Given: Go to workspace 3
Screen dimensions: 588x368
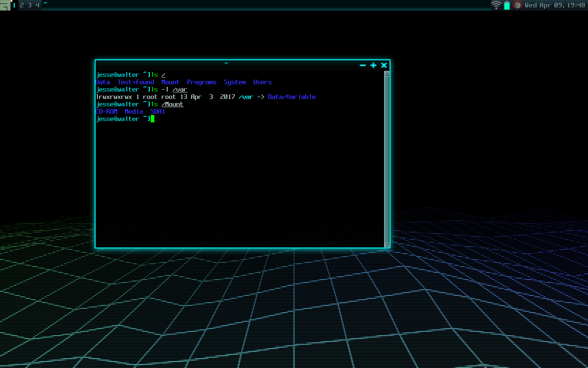Looking at the screenshot, I should point(29,5).
